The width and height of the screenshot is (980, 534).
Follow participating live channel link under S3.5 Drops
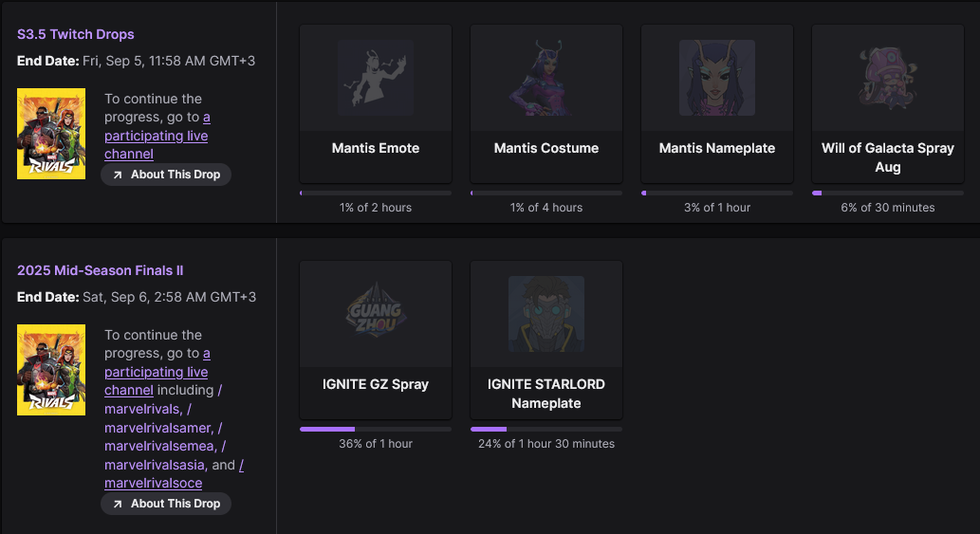coord(156,136)
